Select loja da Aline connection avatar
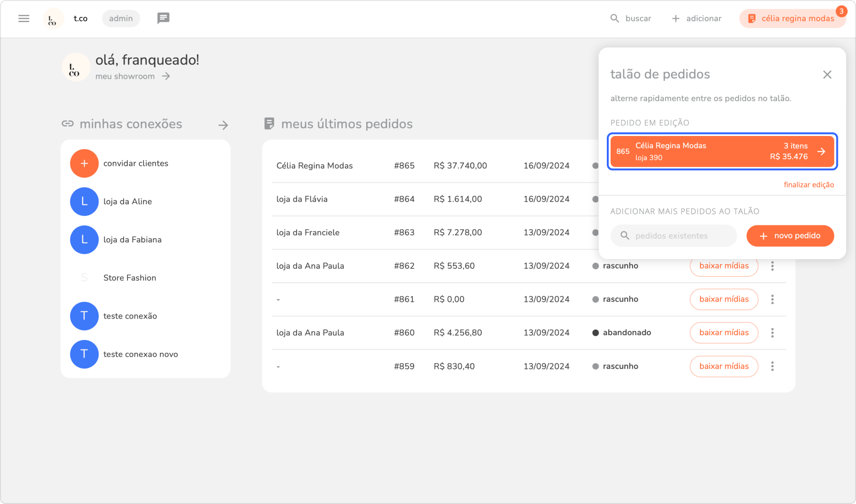Image resolution: width=856 pixels, height=504 pixels. (x=84, y=202)
